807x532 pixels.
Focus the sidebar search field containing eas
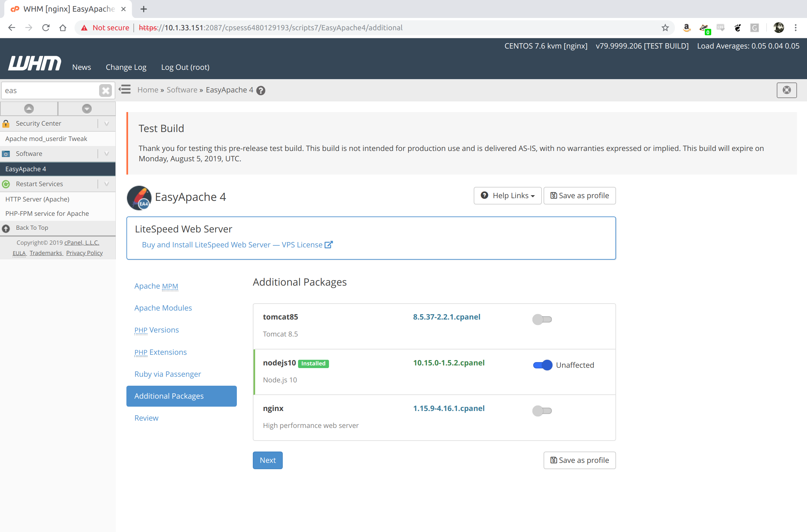(50, 90)
